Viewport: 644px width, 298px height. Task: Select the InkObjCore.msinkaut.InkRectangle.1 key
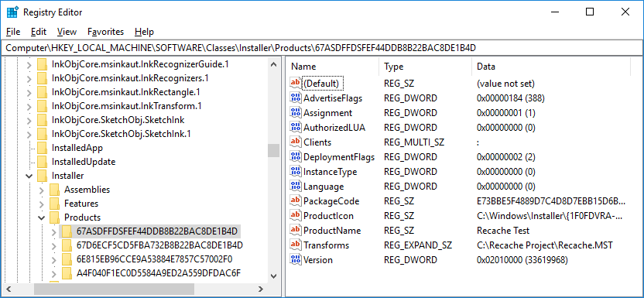[126, 92]
